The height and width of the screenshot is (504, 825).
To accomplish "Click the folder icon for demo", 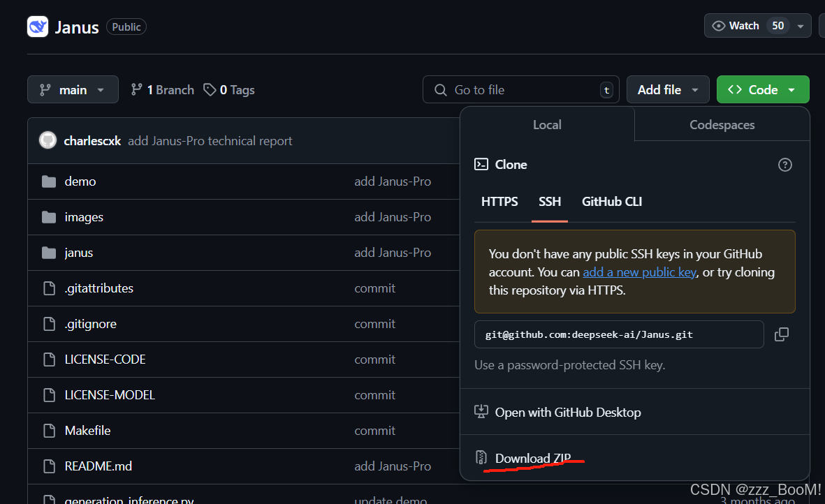I will (x=49, y=181).
